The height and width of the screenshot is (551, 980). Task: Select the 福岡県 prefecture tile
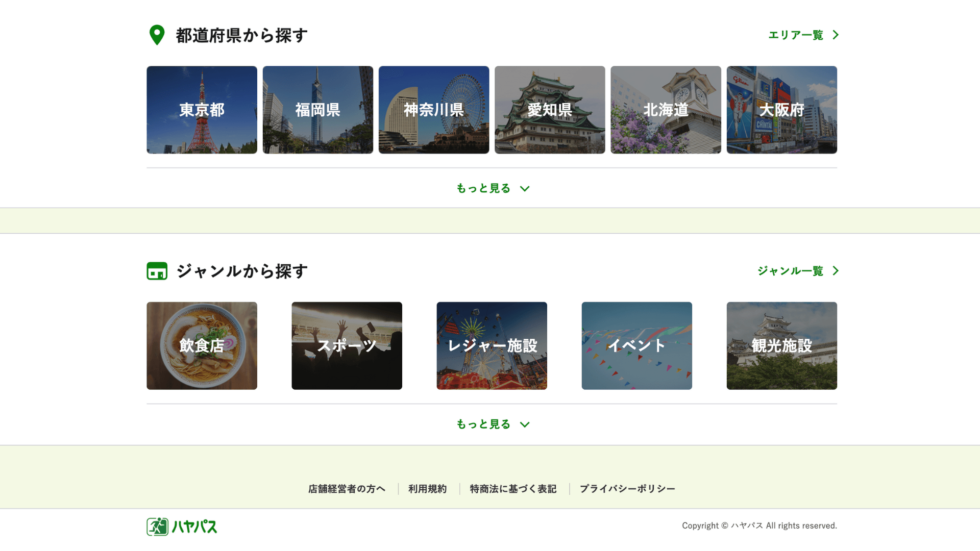[x=317, y=110]
